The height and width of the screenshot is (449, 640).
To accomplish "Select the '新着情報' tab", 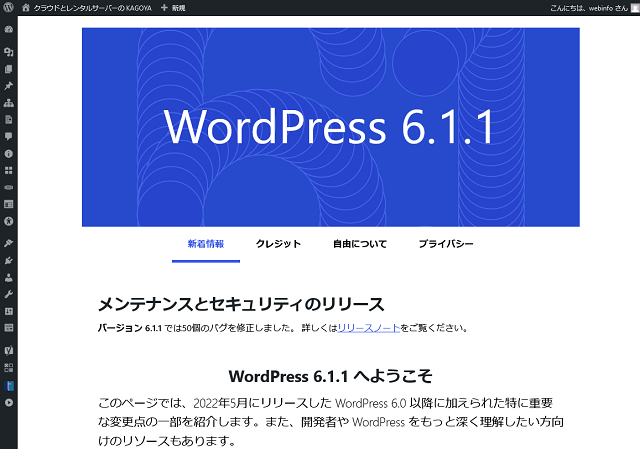I will tap(205, 244).
